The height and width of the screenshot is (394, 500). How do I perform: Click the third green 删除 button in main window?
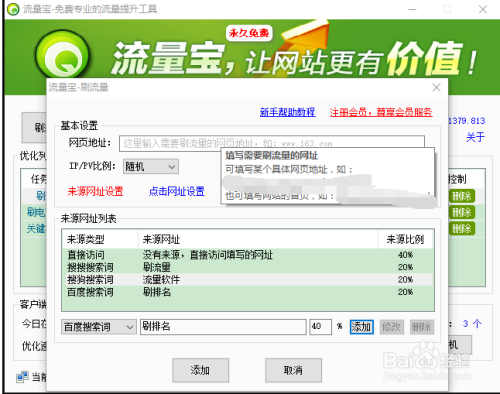click(462, 228)
